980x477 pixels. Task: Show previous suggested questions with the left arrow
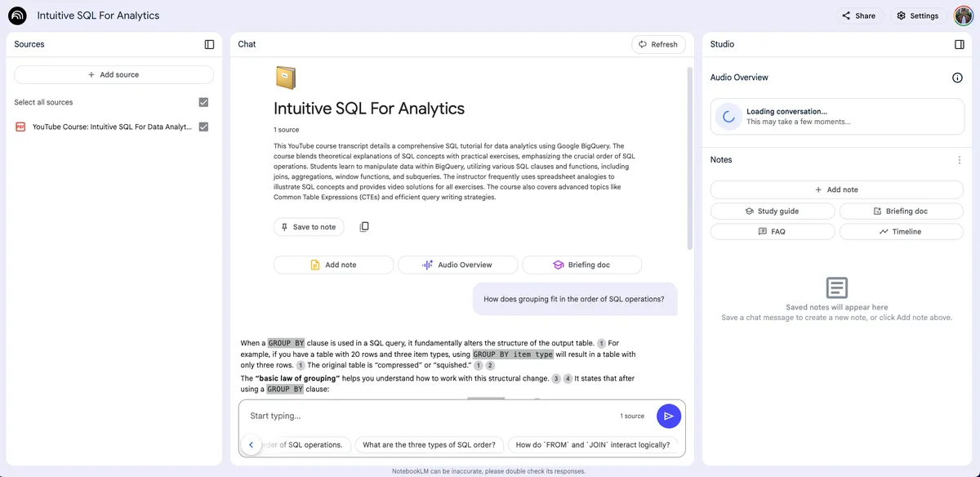[251, 445]
